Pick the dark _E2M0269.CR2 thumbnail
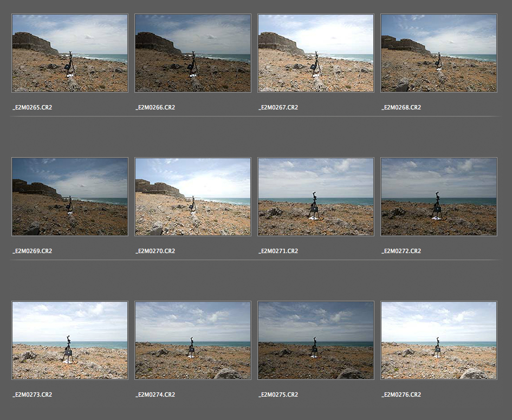 click(70, 197)
